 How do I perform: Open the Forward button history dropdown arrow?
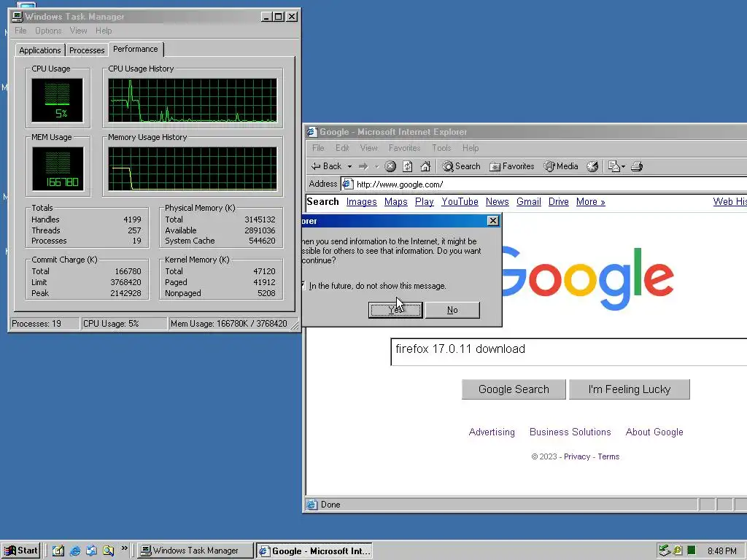tap(376, 167)
